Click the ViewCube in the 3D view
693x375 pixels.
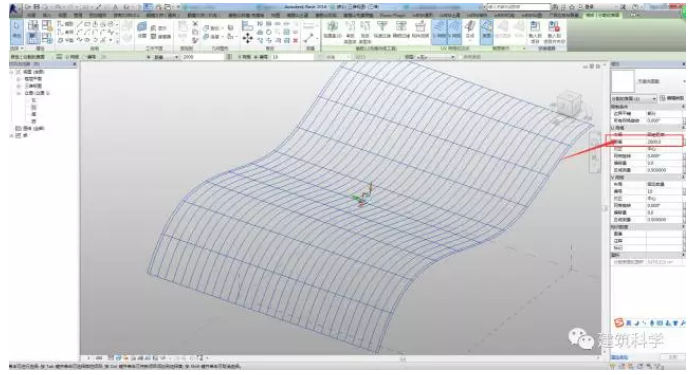tap(569, 103)
